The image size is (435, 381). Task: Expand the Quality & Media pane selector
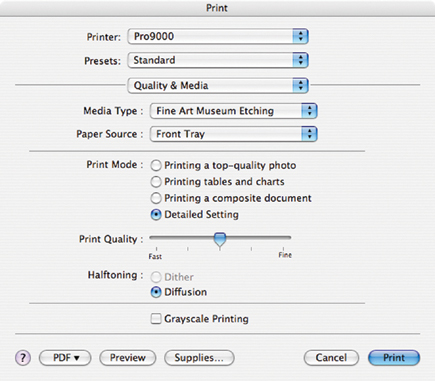coord(218,86)
